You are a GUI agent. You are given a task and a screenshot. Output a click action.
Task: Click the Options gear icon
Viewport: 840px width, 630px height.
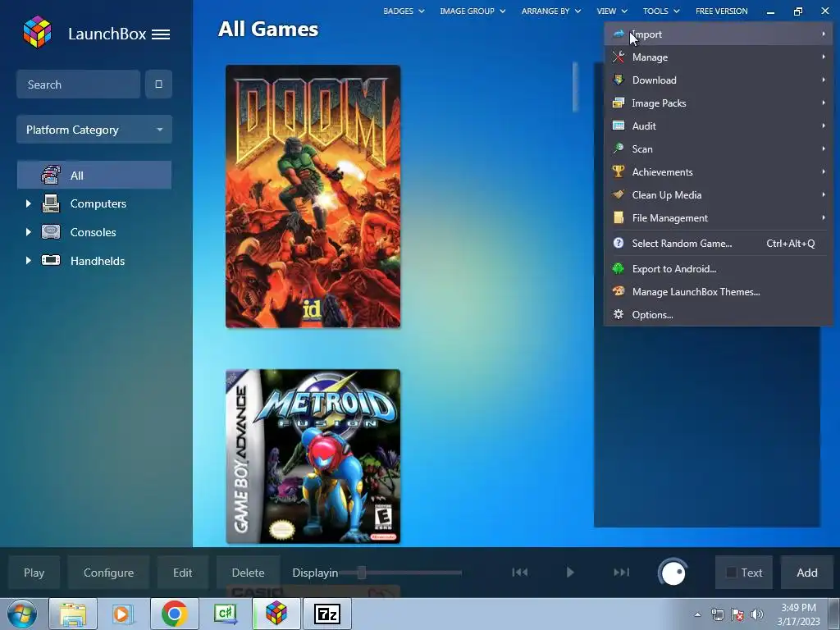pyautogui.click(x=619, y=314)
